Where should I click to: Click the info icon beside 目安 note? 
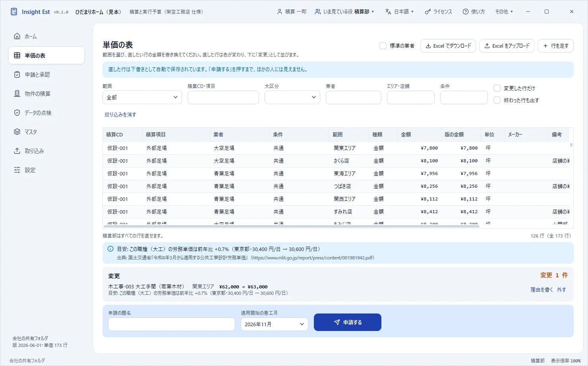[110, 249]
